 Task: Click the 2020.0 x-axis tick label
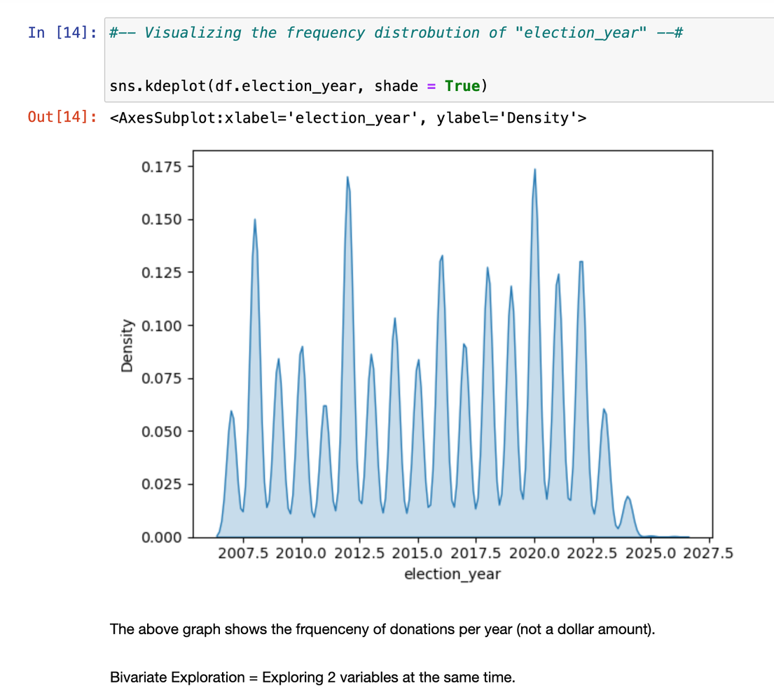coord(534,554)
